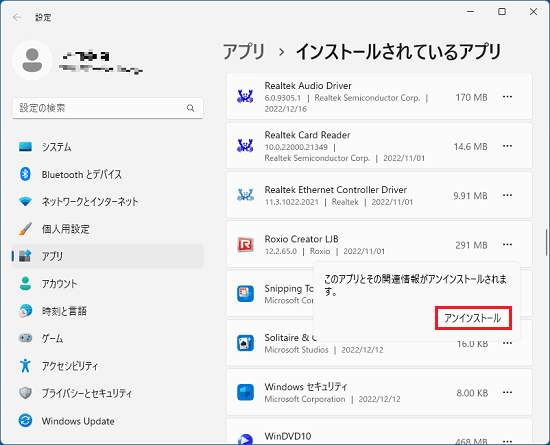Open アクセシビリティ settings
550x445 pixels.
(108, 365)
